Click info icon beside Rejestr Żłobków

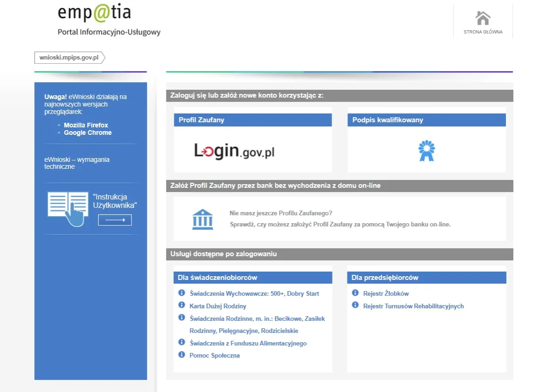coord(355,293)
